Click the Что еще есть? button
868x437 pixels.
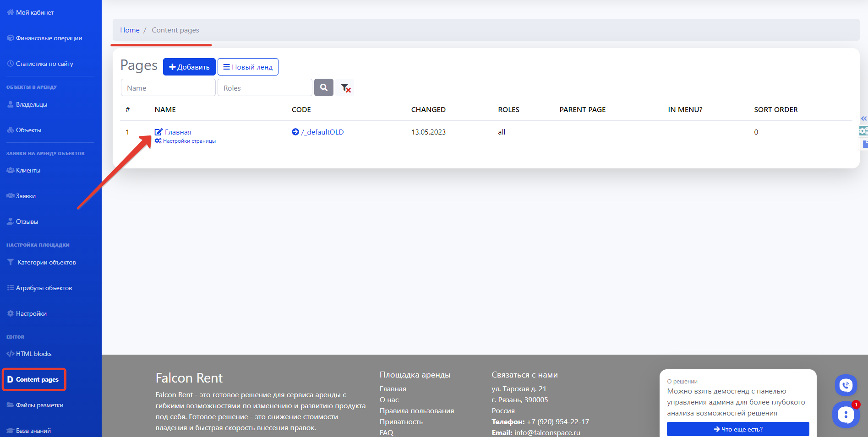pyautogui.click(x=737, y=429)
